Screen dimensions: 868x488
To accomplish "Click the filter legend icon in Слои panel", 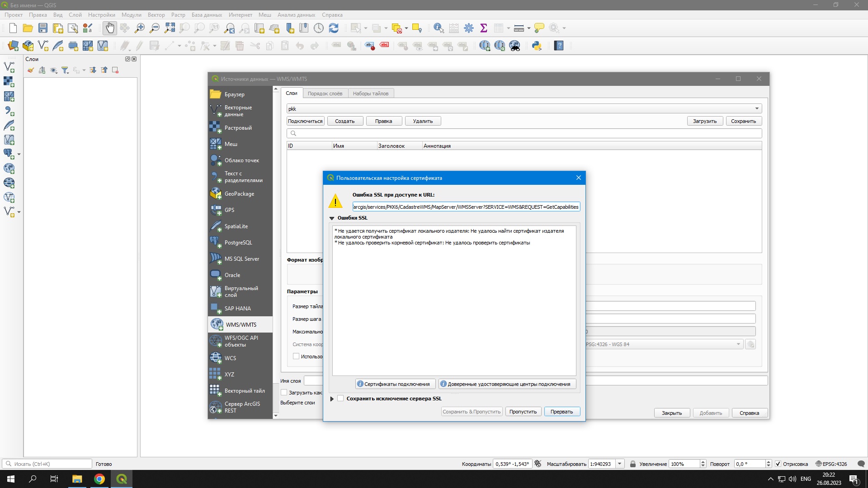I will pos(65,70).
